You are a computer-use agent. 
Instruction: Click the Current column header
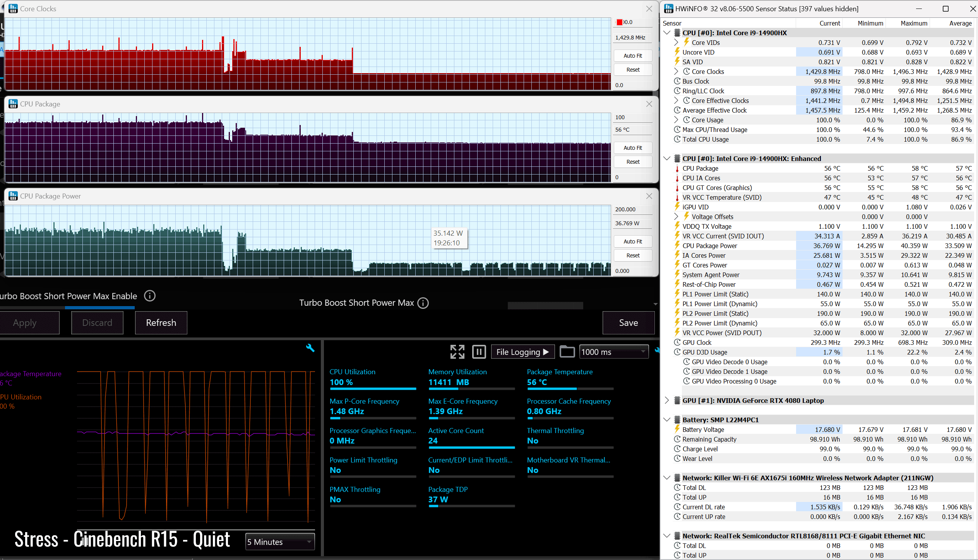pos(819,23)
